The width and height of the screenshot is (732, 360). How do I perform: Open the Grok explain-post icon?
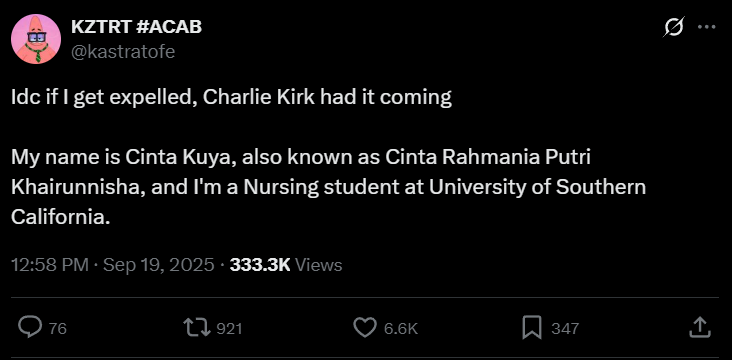click(674, 27)
